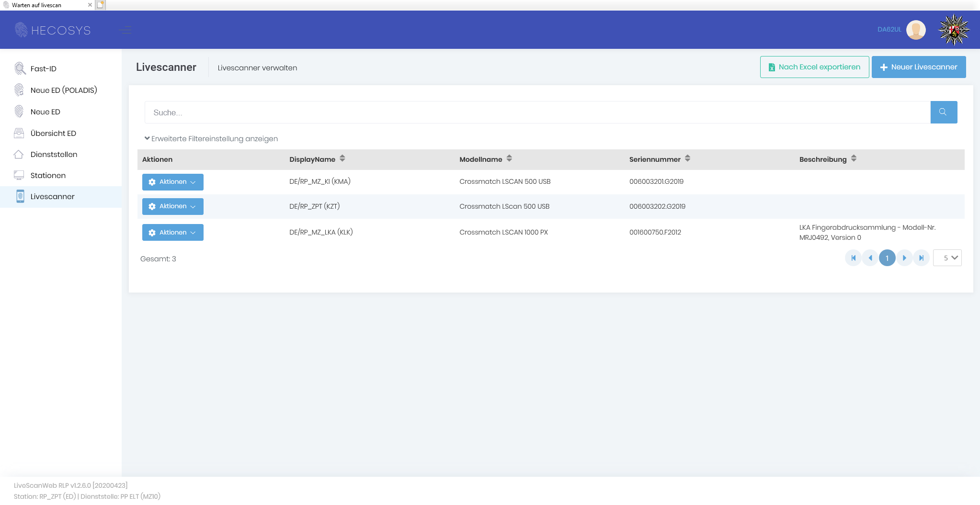Sort table by DisplayName column
Image resolution: width=980 pixels, height=505 pixels.
(342, 159)
